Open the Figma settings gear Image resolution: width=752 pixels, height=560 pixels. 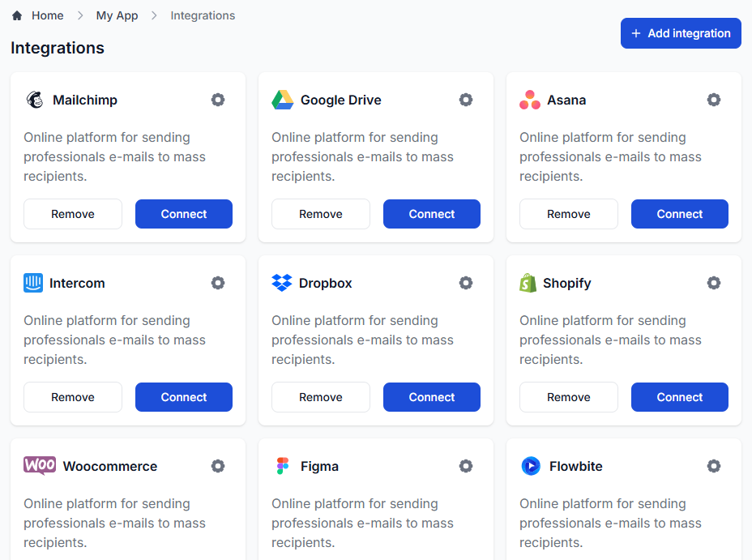[x=466, y=466]
